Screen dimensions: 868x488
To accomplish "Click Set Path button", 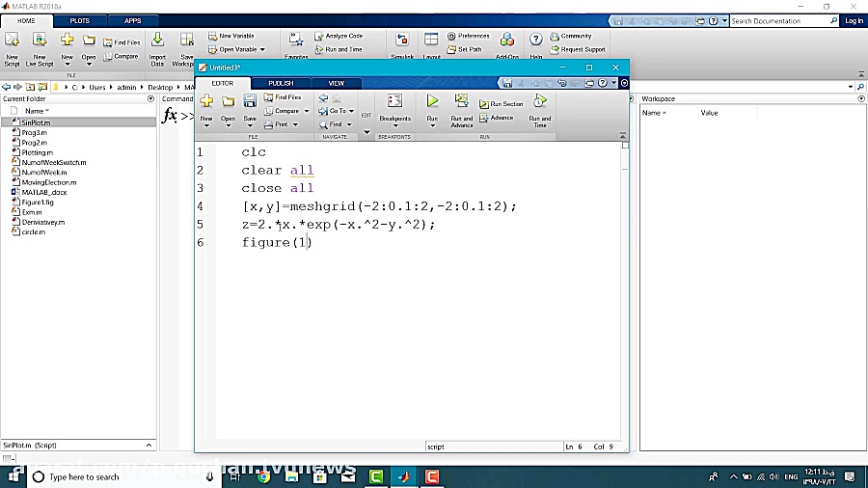I will (x=465, y=49).
